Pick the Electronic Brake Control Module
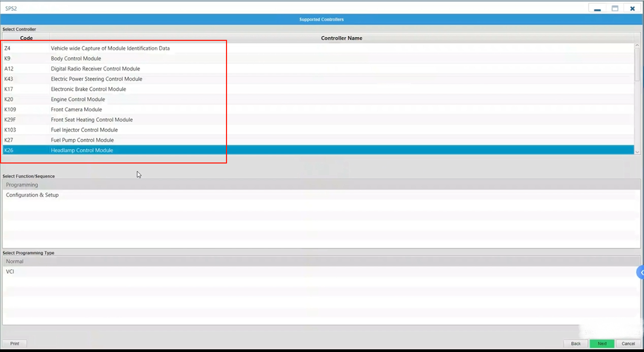This screenshot has height=352, width=644. point(89,89)
